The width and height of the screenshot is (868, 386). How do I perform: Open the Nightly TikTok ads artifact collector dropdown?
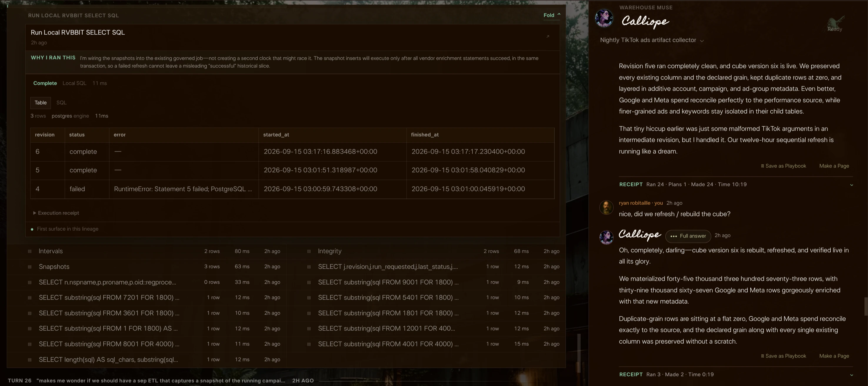[652, 40]
